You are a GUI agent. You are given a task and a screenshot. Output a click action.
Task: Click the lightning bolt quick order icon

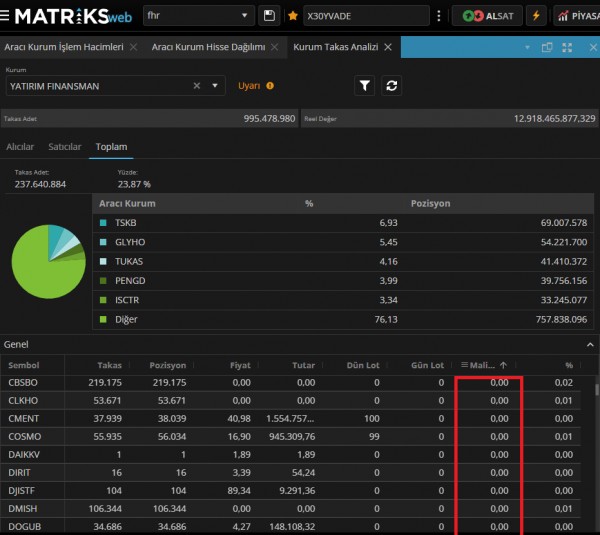[x=536, y=16]
